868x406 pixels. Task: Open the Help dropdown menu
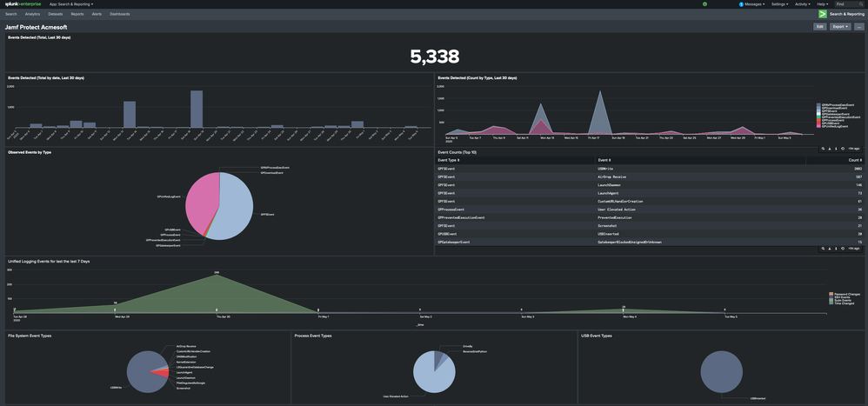[824, 3]
